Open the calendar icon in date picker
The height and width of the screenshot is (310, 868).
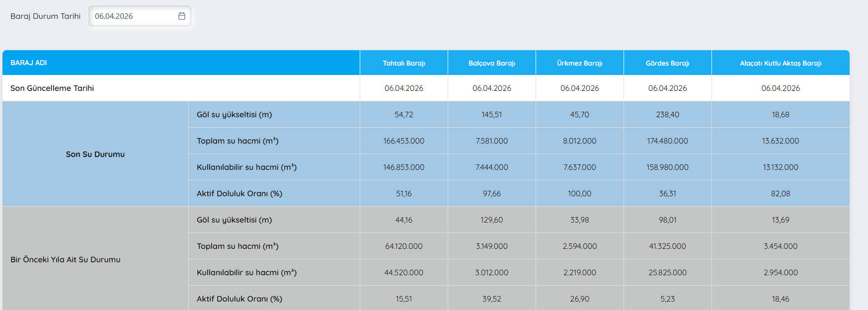[x=182, y=16]
